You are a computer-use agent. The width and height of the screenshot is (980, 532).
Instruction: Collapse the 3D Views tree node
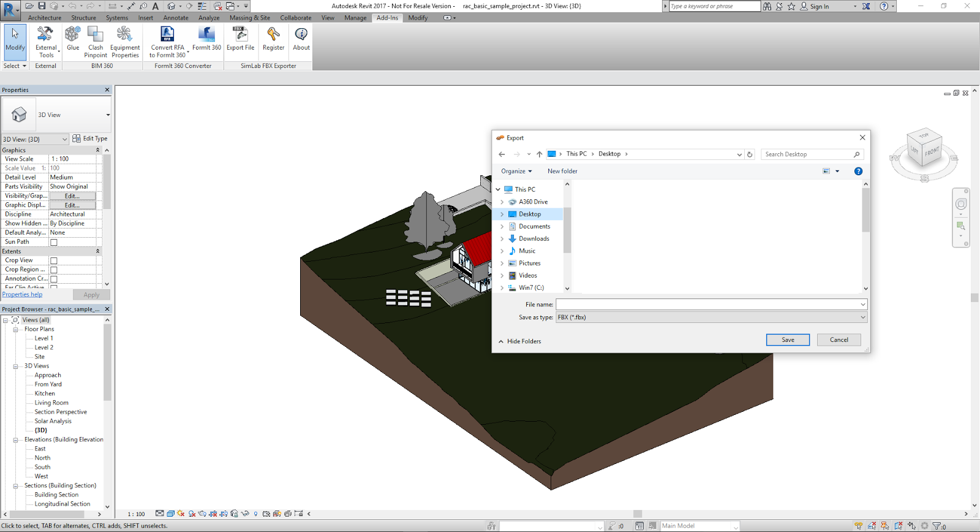15,366
